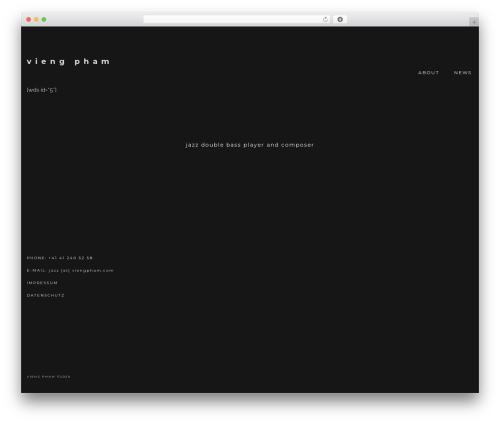Click the VIENG PHAM copyright footer text

49,377
